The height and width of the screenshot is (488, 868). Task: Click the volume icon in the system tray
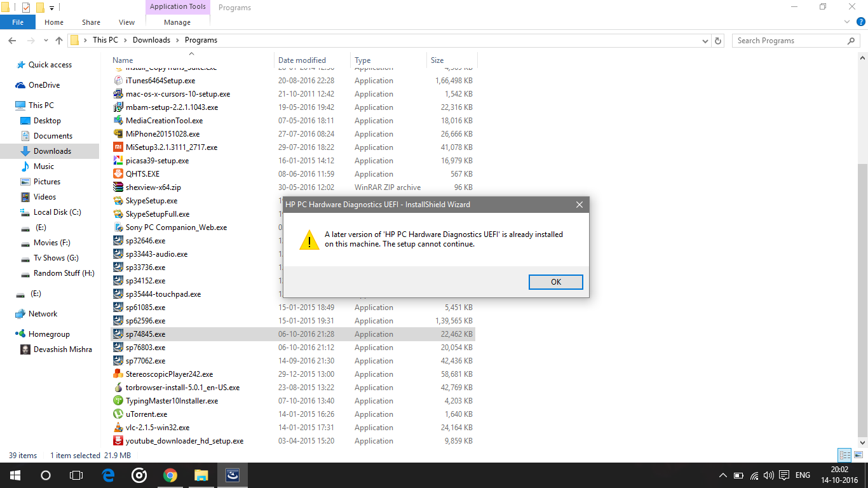coord(769,475)
